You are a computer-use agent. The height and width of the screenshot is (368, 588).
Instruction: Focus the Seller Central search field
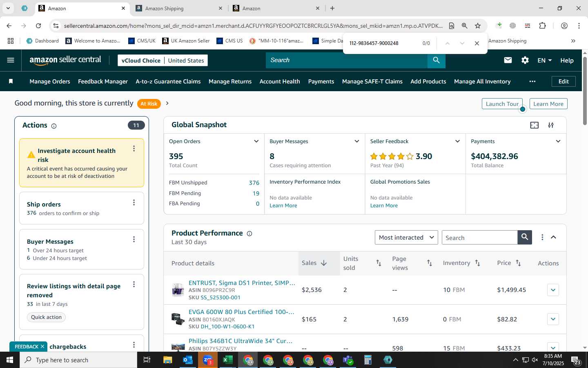[x=347, y=61]
